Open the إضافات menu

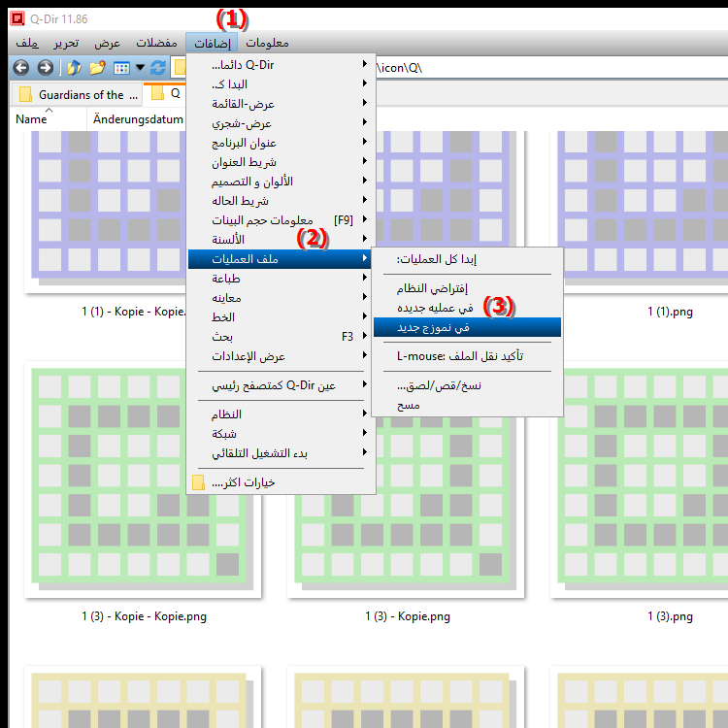(213, 43)
